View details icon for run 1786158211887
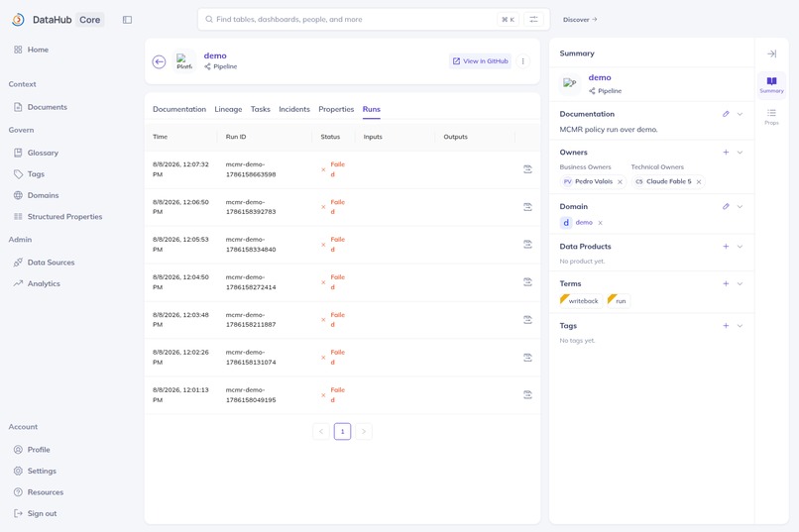The image size is (799, 532). [527, 319]
